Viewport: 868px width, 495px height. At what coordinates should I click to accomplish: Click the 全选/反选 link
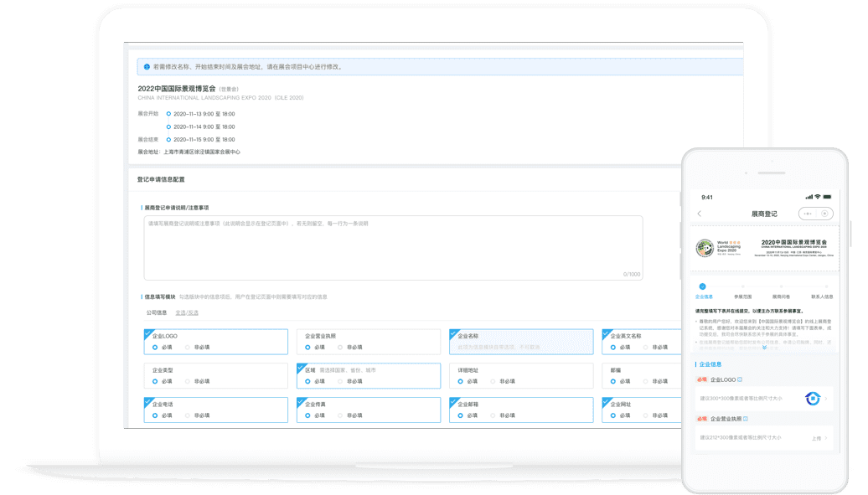point(187,312)
